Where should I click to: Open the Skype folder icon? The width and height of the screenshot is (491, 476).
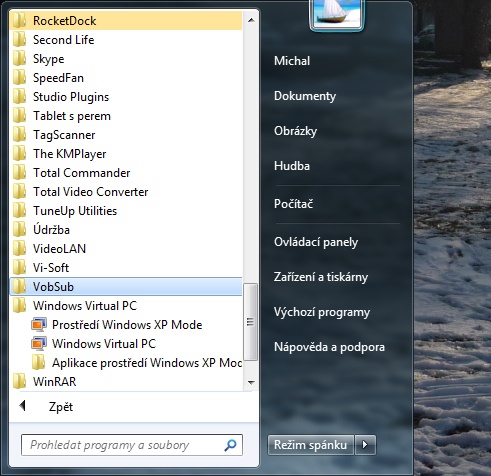tap(19, 59)
